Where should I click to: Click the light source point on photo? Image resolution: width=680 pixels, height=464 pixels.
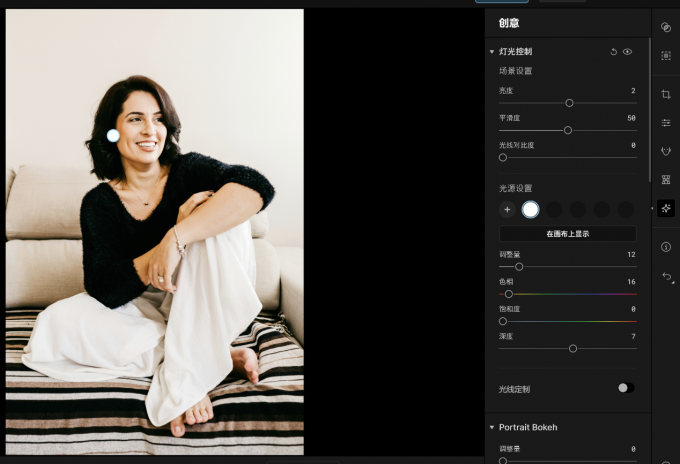113,136
